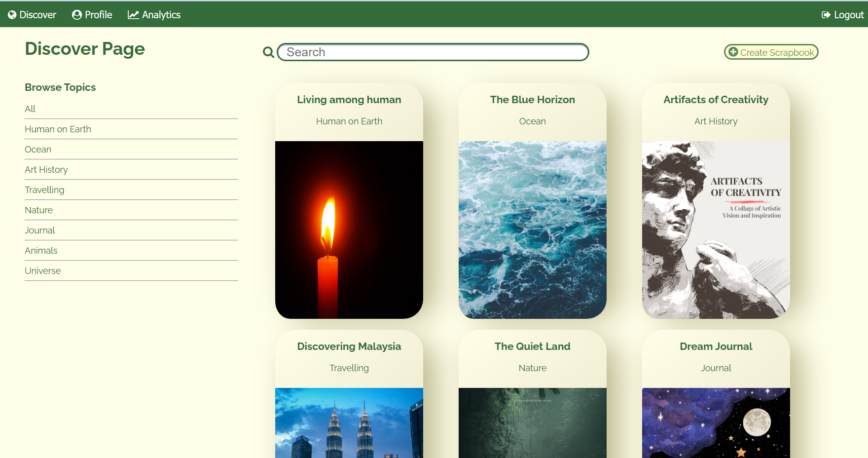Open the Universe topic
This screenshot has width=868, height=458.
coord(42,270)
